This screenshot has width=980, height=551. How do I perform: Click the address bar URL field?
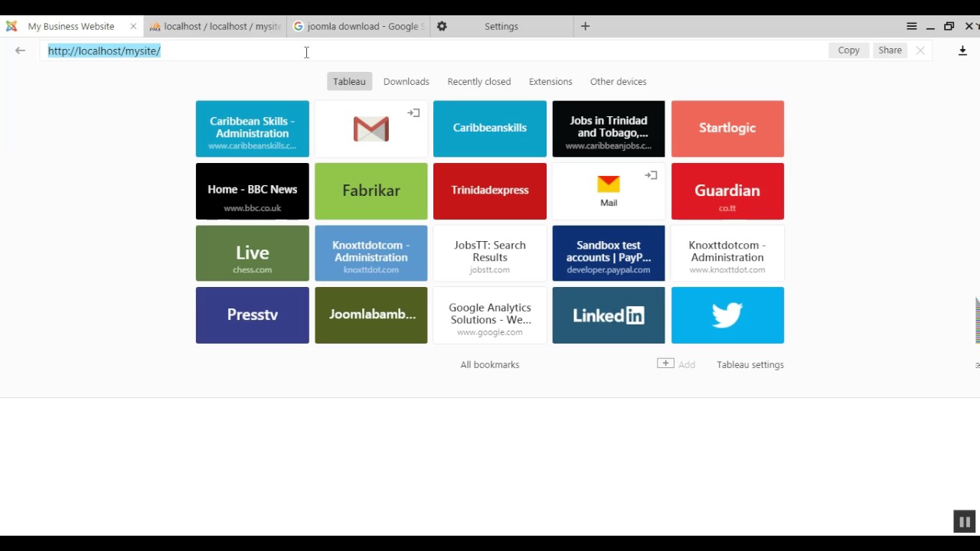tap(433, 51)
